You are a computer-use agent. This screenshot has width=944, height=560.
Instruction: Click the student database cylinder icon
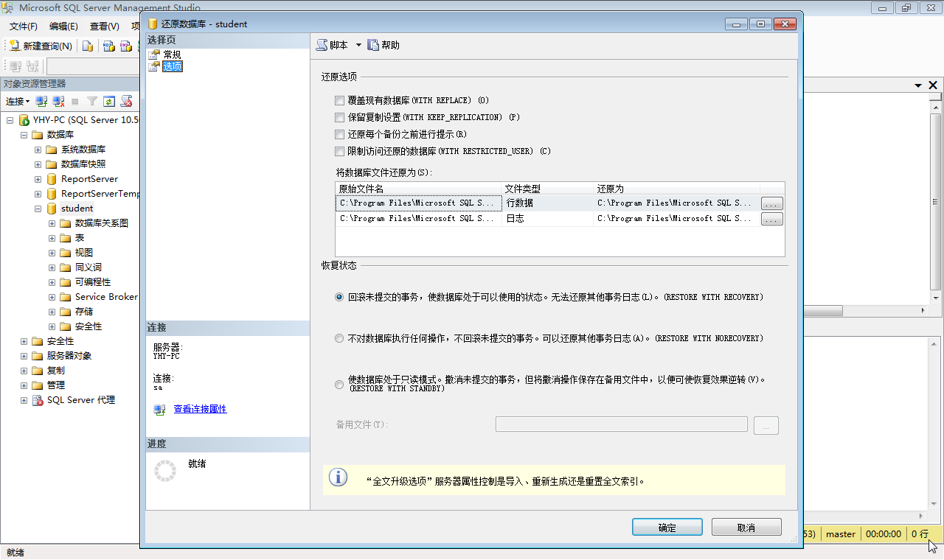[x=52, y=209]
